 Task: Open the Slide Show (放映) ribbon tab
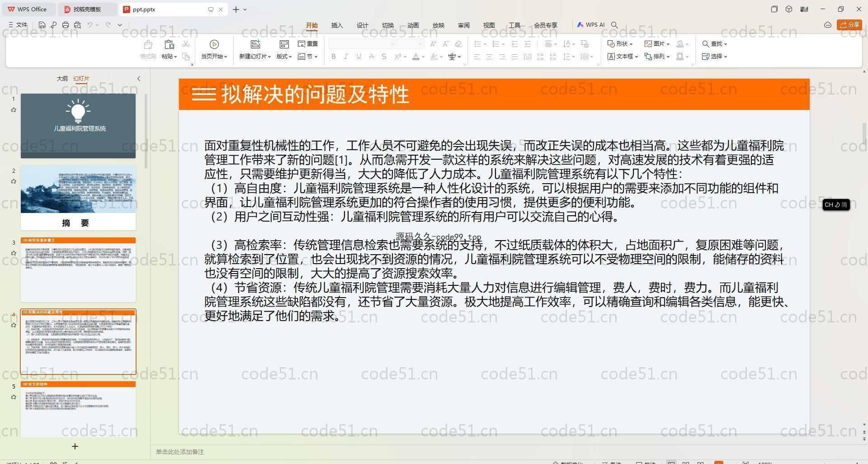[439, 25]
